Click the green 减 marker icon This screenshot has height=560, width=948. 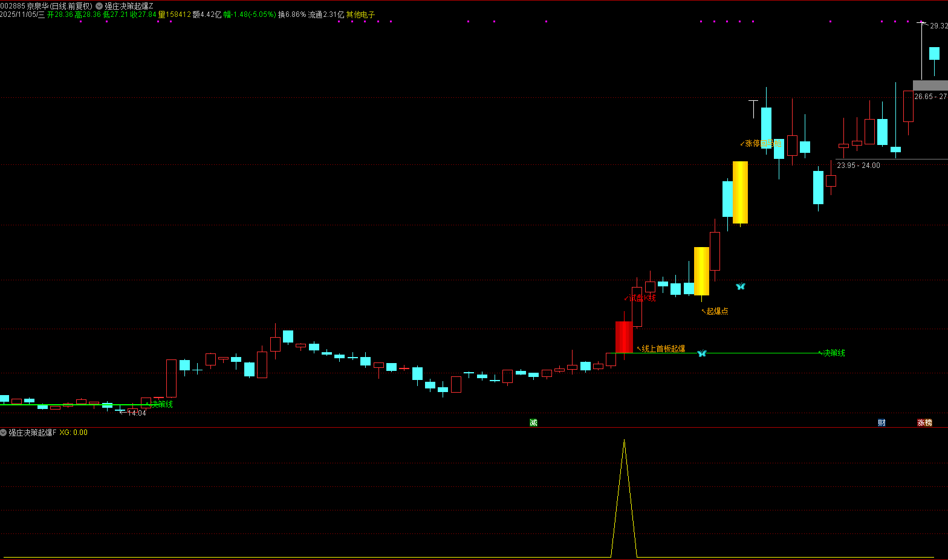click(533, 423)
